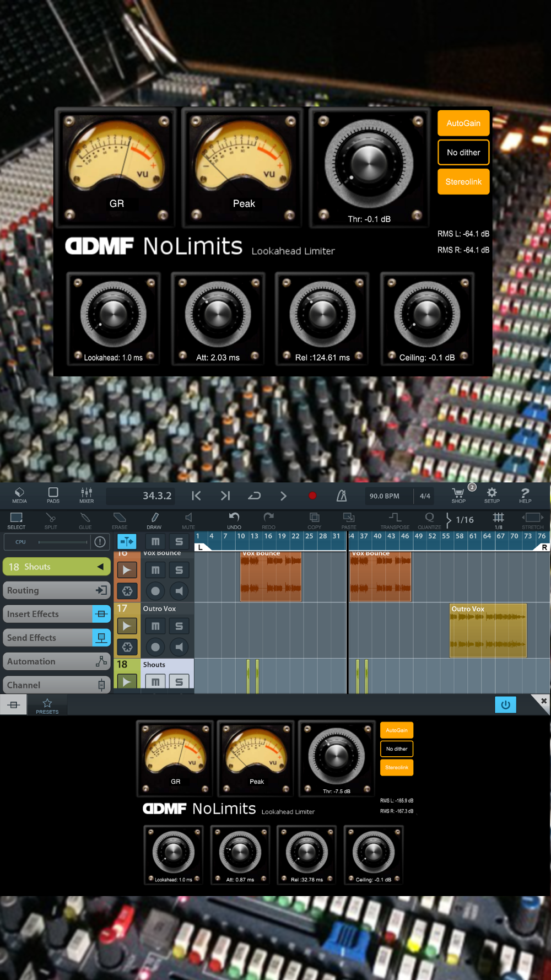This screenshot has width=551, height=980.
Task: Click the blue track-add button above tracks
Action: point(127,542)
